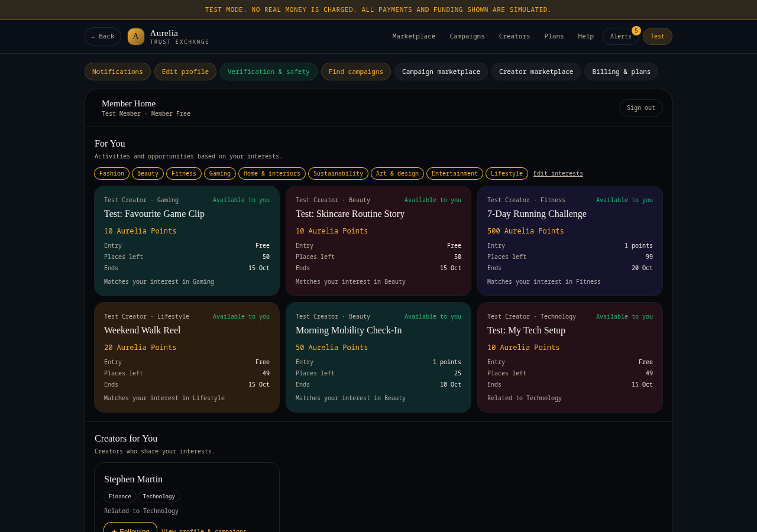
Task: Select the Entertainment interest chip
Action: [455, 173]
